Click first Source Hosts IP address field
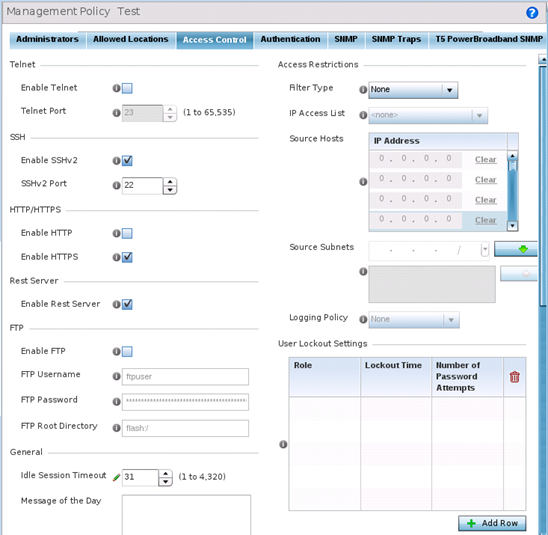The width and height of the screenshot is (548, 535). point(416,159)
